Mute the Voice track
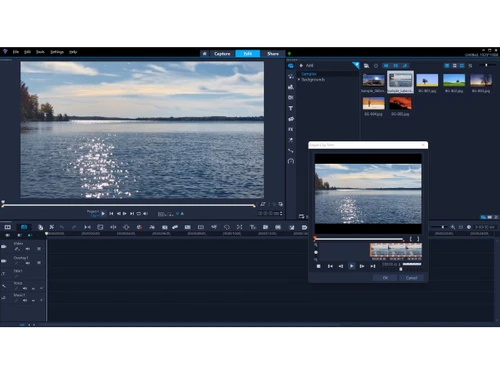This screenshot has width=500, height=375. [25, 288]
